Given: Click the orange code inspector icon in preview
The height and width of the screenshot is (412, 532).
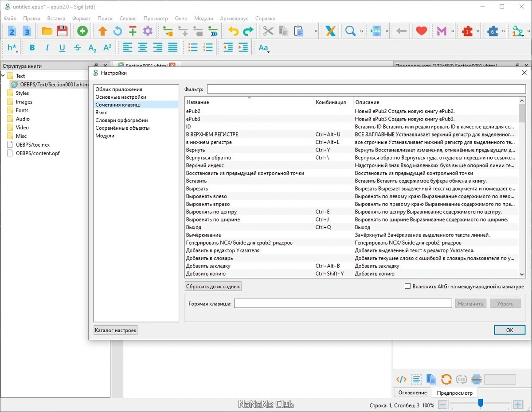Looking at the screenshot, I should pyautogui.click(x=401, y=379).
